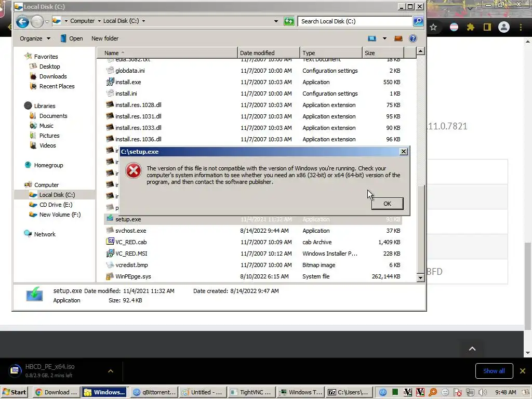Click file list scrollbar down arrow

click(420, 277)
